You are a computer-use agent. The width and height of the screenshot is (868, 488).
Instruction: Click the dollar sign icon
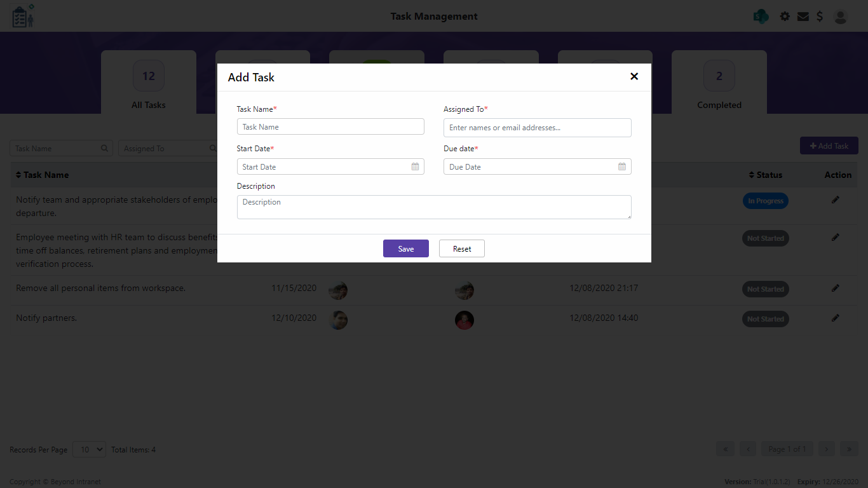tap(820, 17)
